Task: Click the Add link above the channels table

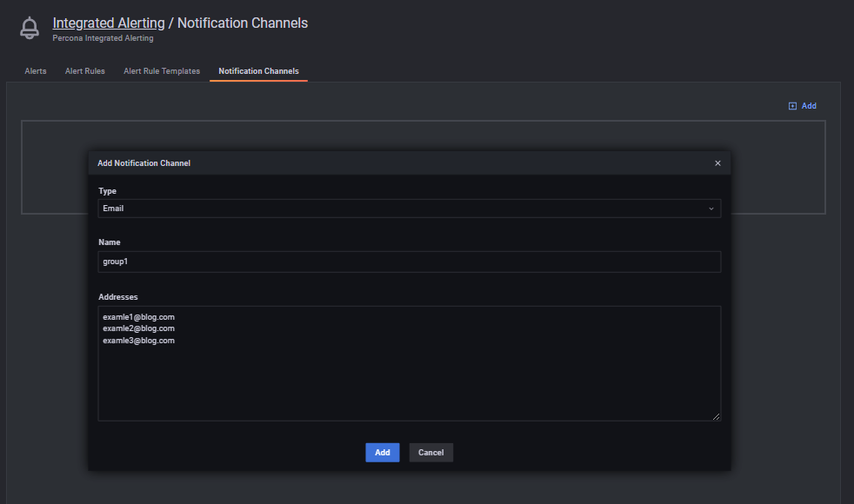Action: (803, 106)
